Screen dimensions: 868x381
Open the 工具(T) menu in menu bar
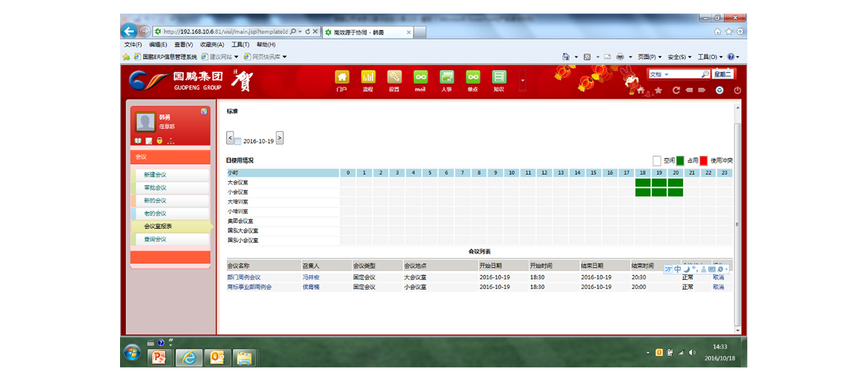(240, 45)
